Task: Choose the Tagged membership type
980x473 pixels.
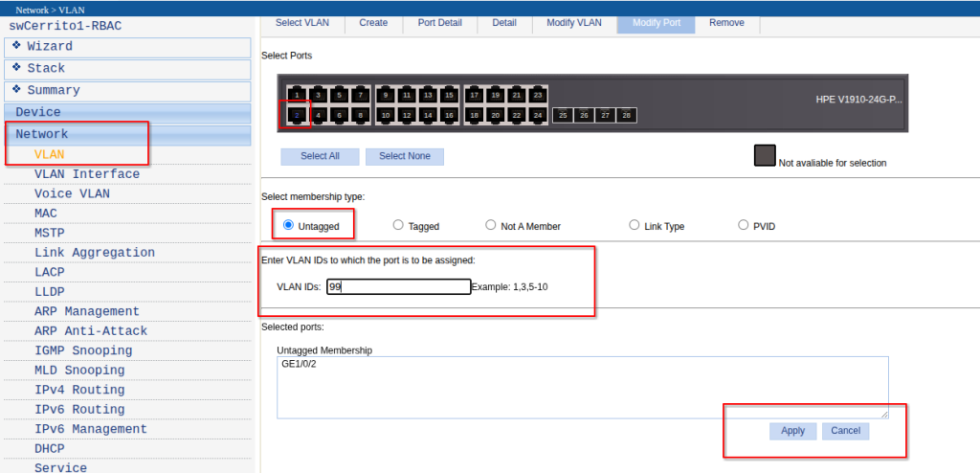Action: (398, 225)
